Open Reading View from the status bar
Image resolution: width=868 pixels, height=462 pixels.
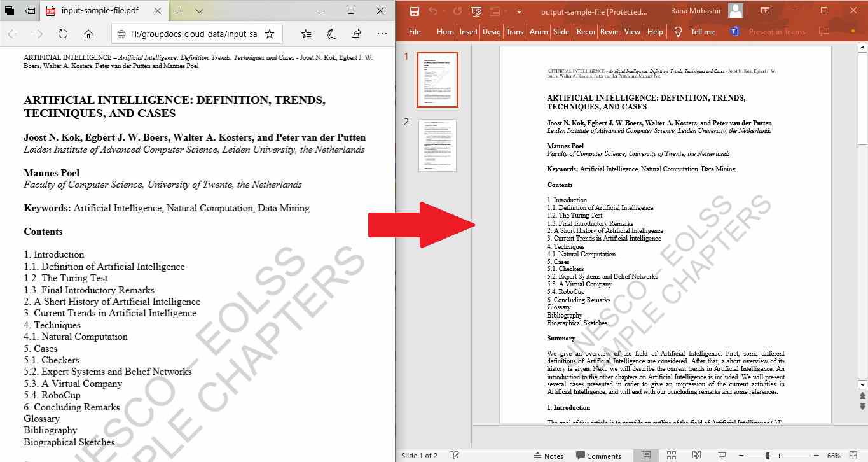696,456
